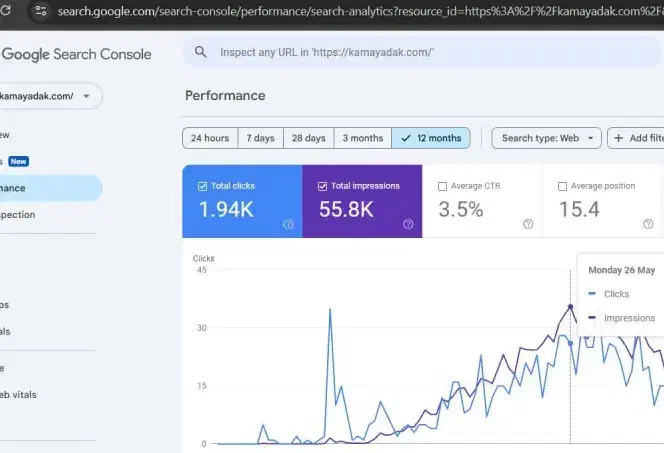Click the search magnifier icon in the inspect bar
664x453 pixels.
pyautogui.click(x=201, y=52)
